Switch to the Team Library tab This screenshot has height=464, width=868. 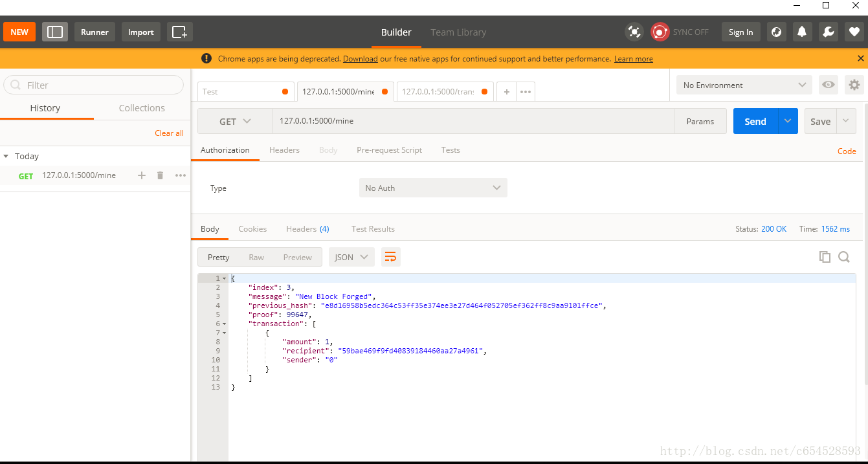458,32
